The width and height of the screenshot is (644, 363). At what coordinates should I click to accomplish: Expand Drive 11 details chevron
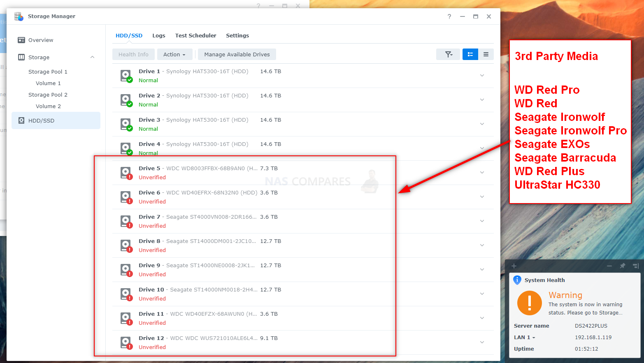click(x=482, y=318)
